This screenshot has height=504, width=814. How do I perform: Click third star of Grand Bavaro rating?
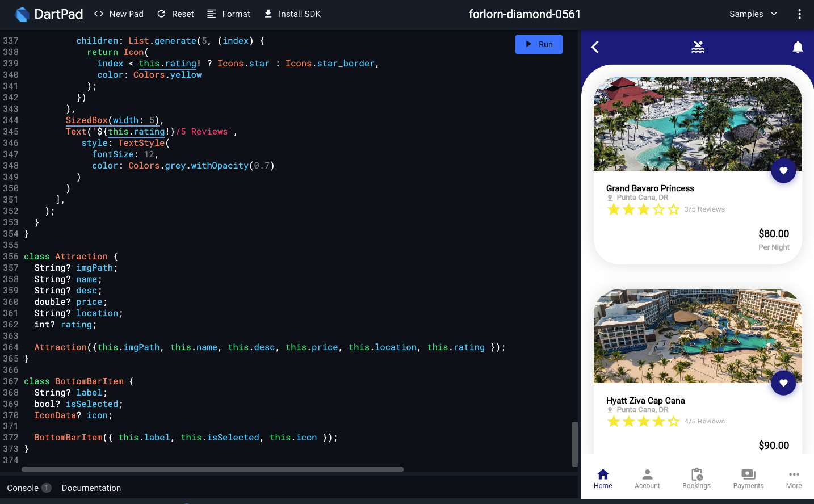[x=643, y=209]
